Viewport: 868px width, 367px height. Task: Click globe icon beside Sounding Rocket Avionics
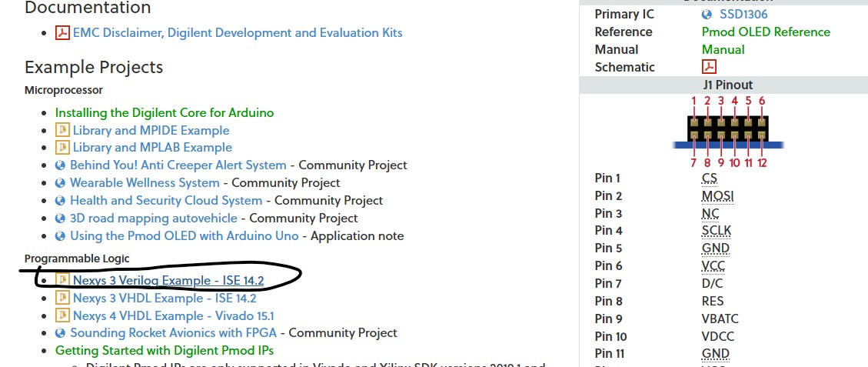pos(61,333)
